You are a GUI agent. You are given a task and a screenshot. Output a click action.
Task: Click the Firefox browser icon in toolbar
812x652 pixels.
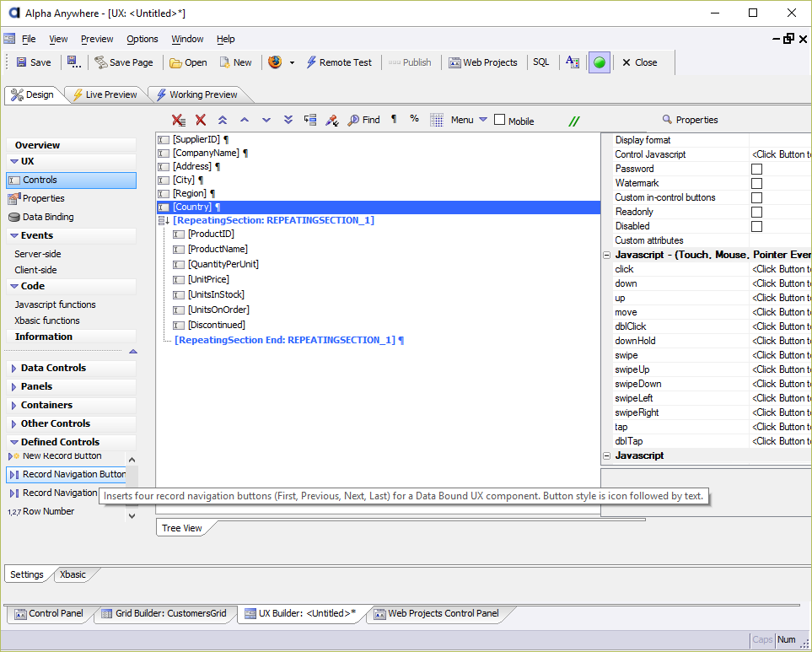click(x=275, y=62)
